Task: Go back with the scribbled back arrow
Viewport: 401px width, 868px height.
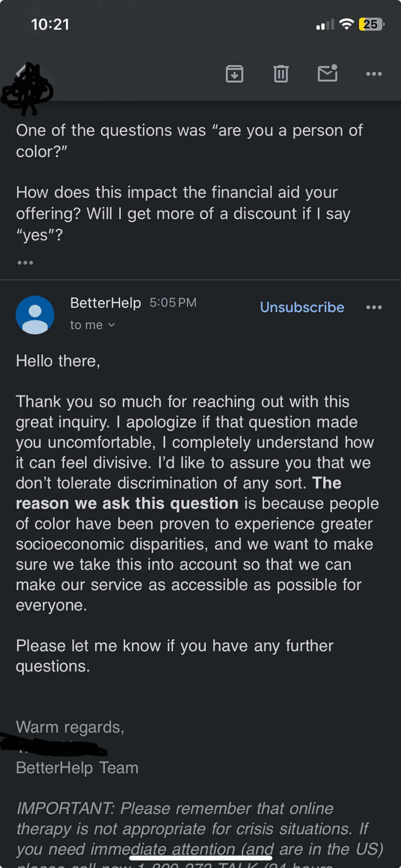Action: [24, 73]
